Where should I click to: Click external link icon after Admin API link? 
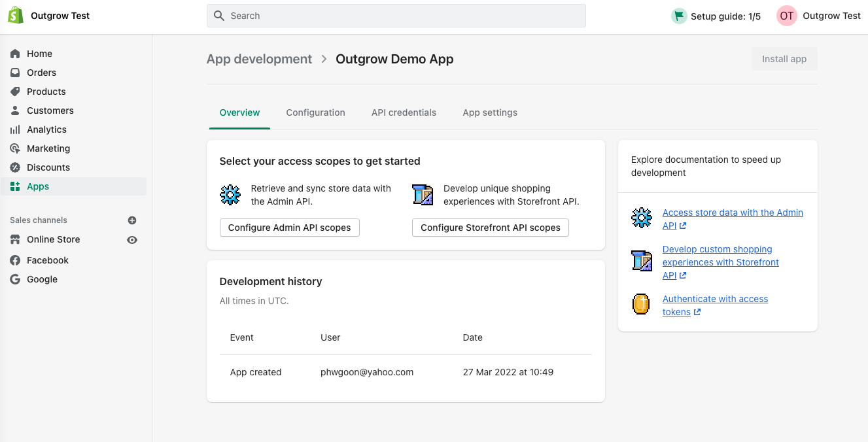click(683, 226)
